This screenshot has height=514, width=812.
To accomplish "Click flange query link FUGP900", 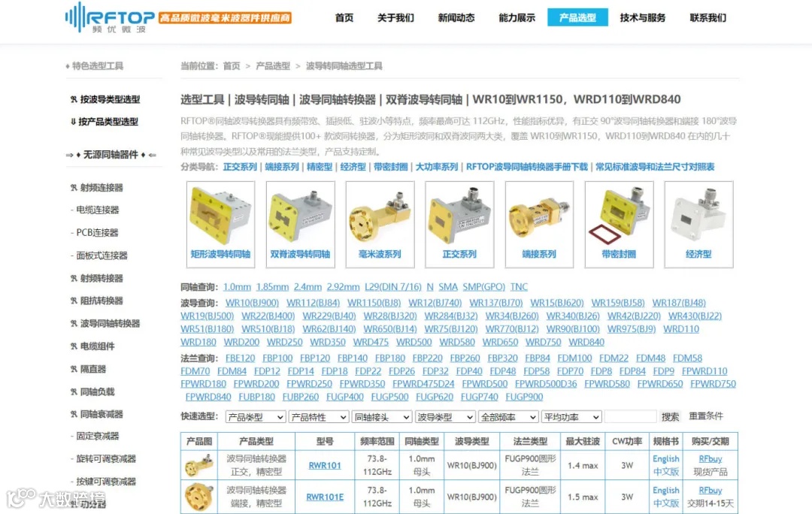I will click(x=524, y=397).
